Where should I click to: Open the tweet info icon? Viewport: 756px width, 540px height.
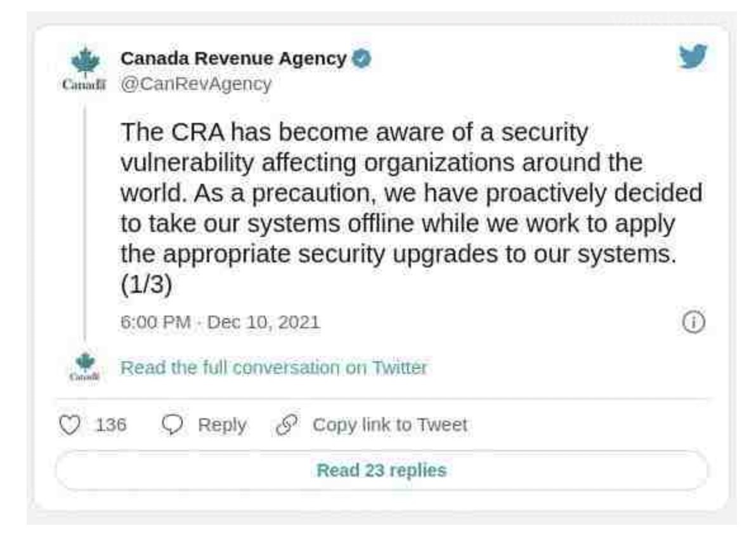(693, 323)
